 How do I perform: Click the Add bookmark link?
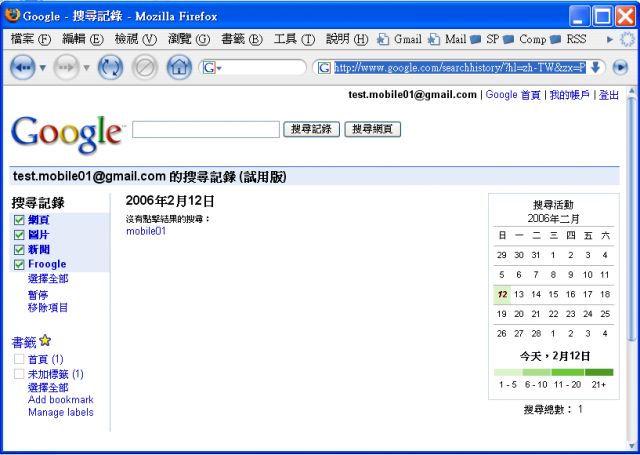61,400
